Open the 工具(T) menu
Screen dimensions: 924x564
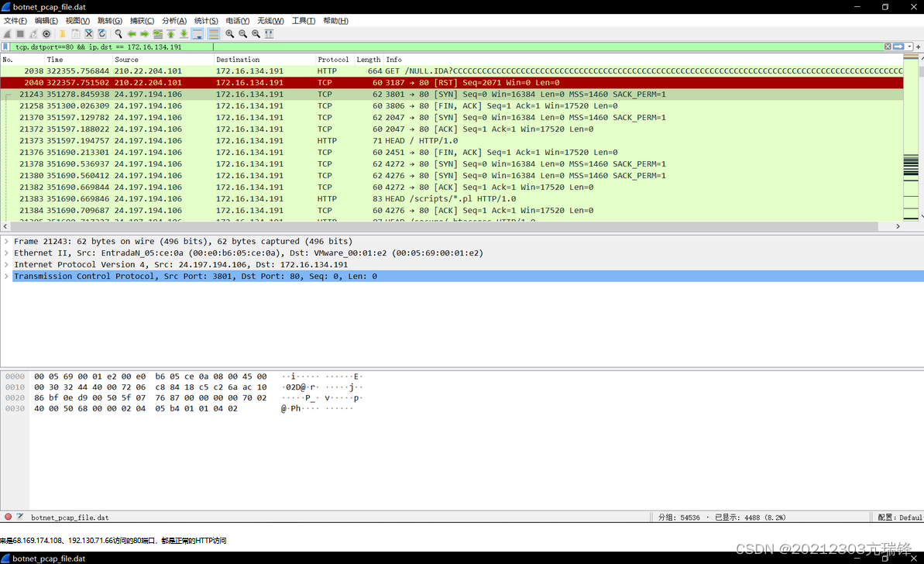click(304, 21)
